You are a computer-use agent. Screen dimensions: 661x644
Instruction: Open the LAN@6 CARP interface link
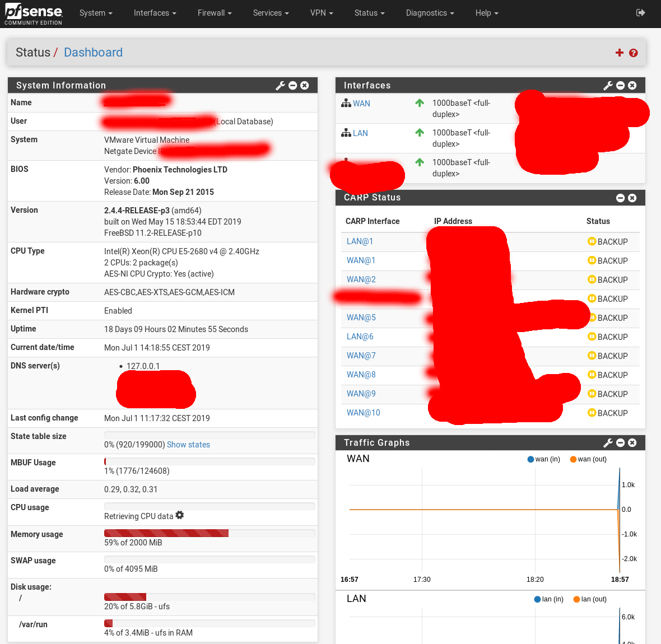pos(360,337)
